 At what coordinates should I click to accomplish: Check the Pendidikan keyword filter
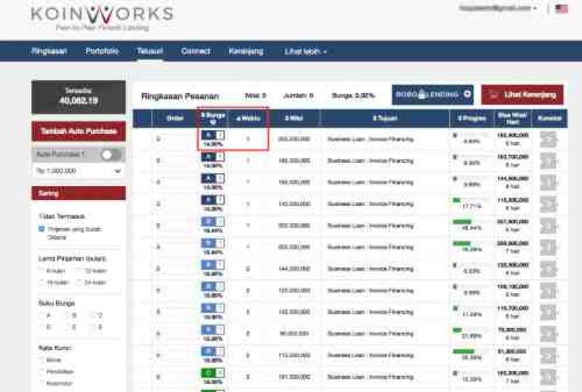pos(41,371)
